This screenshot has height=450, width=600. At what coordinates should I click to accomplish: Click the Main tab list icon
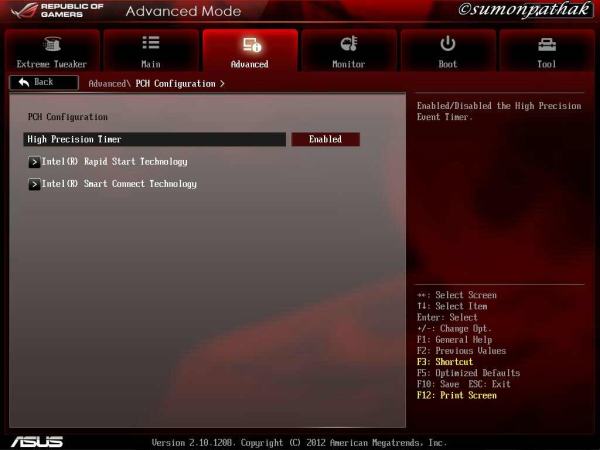click(x=151, y=43)
